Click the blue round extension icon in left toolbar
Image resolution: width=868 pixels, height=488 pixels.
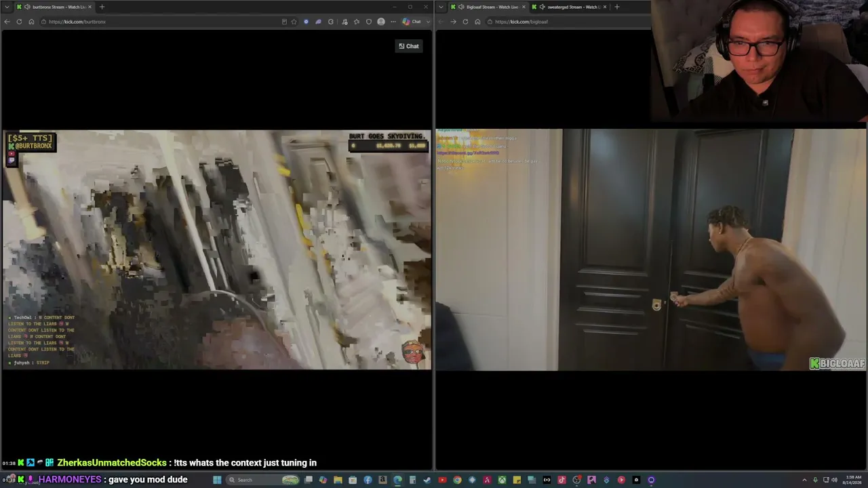[x=306, y=22]
